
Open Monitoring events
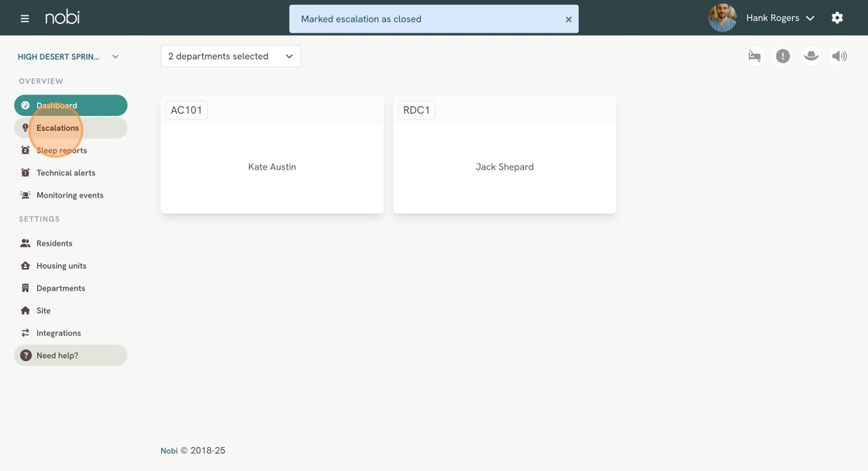(71, 195)
